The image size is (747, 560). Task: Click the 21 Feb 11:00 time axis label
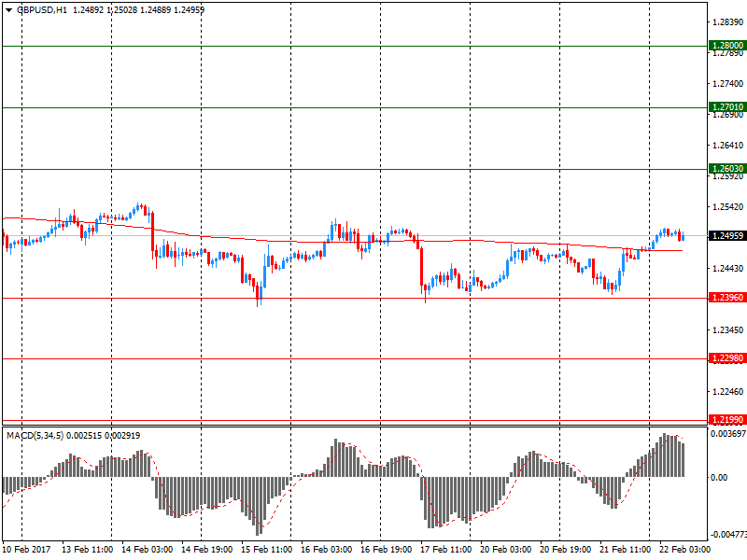coord(625,549)
